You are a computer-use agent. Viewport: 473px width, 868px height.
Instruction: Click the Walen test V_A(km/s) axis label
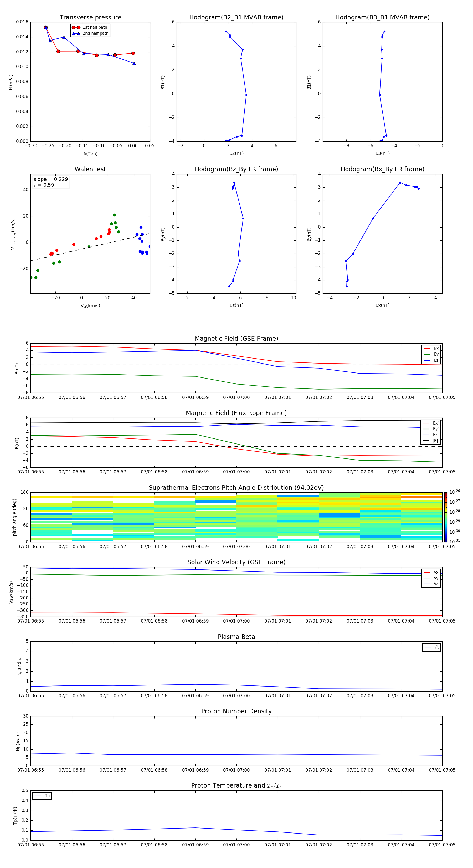[90, 306]
